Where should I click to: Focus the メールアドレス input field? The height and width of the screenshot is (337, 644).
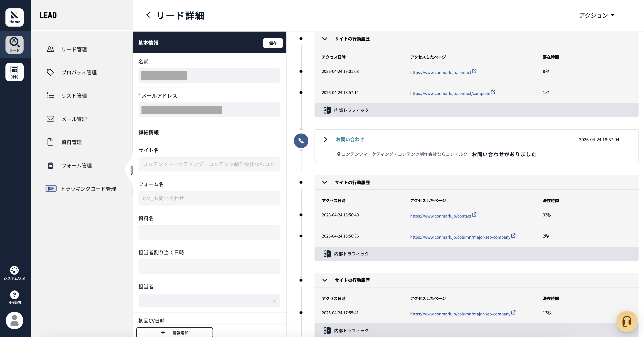point(209,109)
